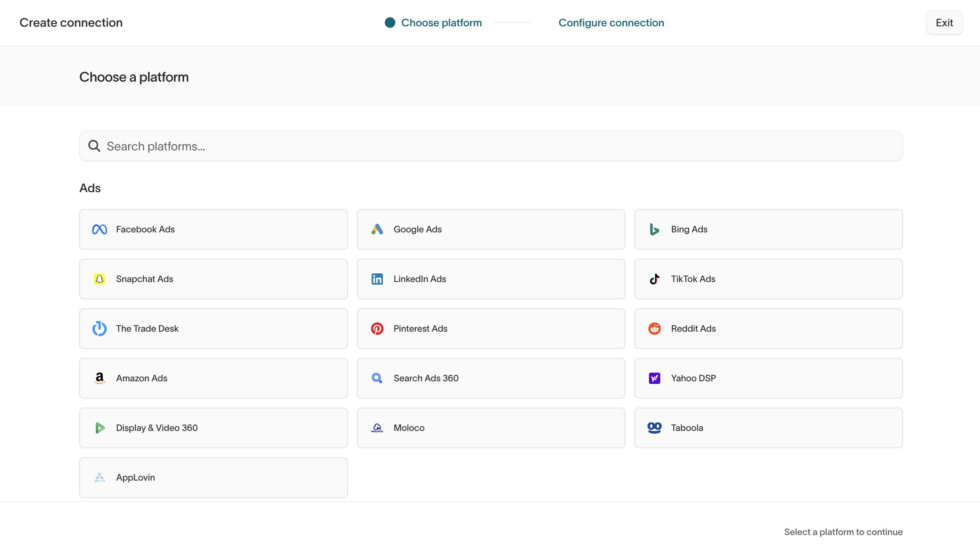Click the Search Ads 360 magnifier icon
Image resolution: width=980 pixels, height=555 pixels.
(x=377, y=378)
